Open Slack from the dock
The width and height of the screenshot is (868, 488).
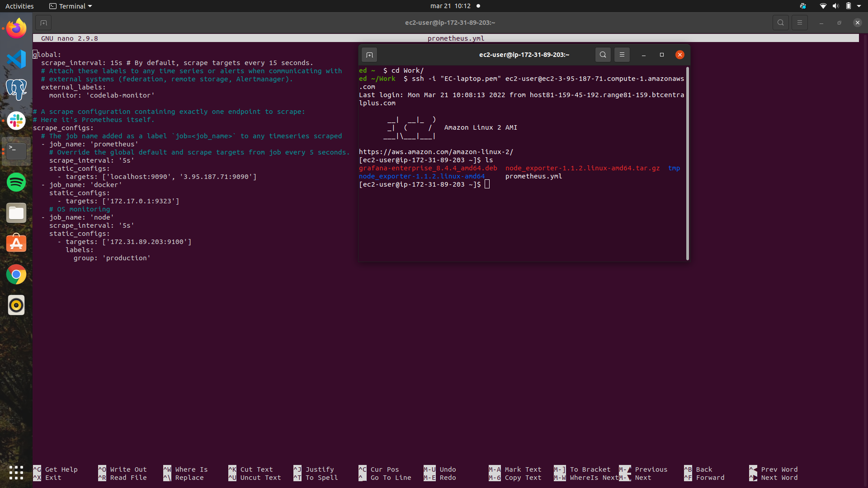click(16, 121)
